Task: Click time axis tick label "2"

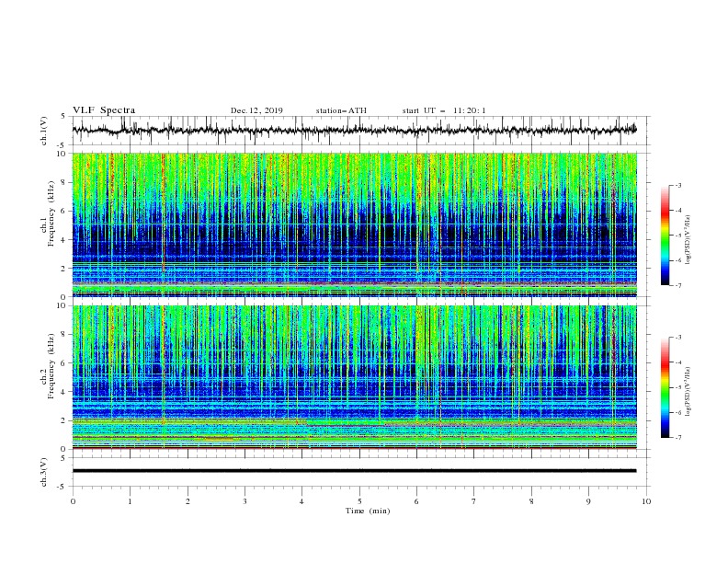Action: point(188,501)
